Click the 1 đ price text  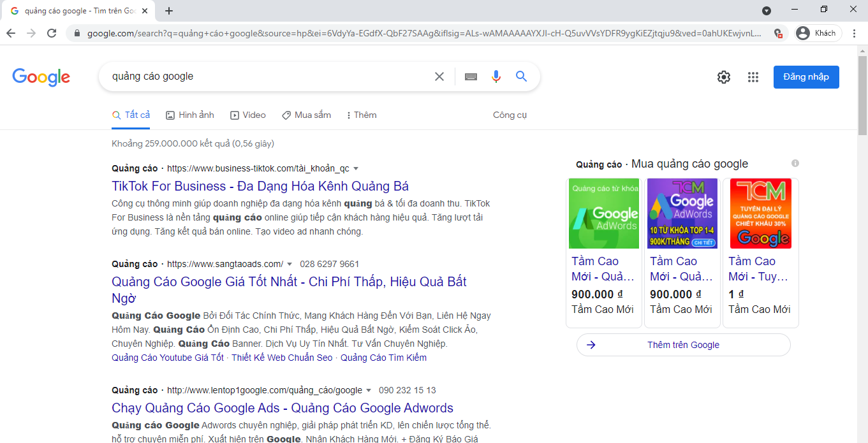[x=736, y=294]
